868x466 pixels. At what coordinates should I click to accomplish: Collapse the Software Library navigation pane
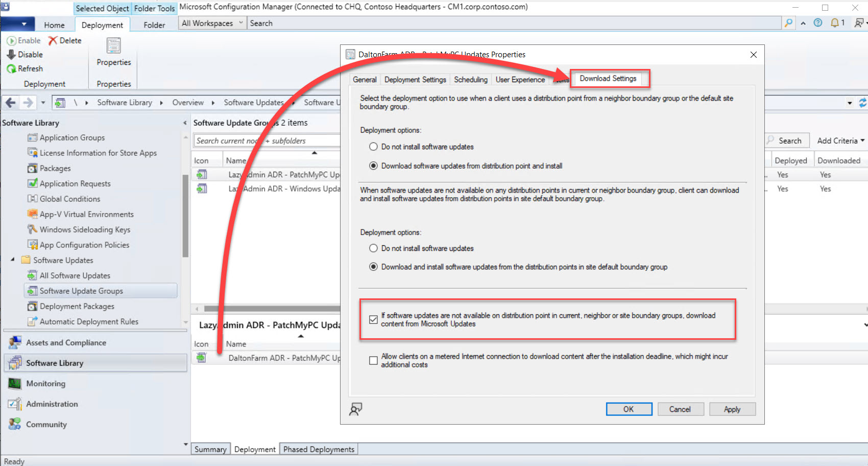[x=185, y=123]
